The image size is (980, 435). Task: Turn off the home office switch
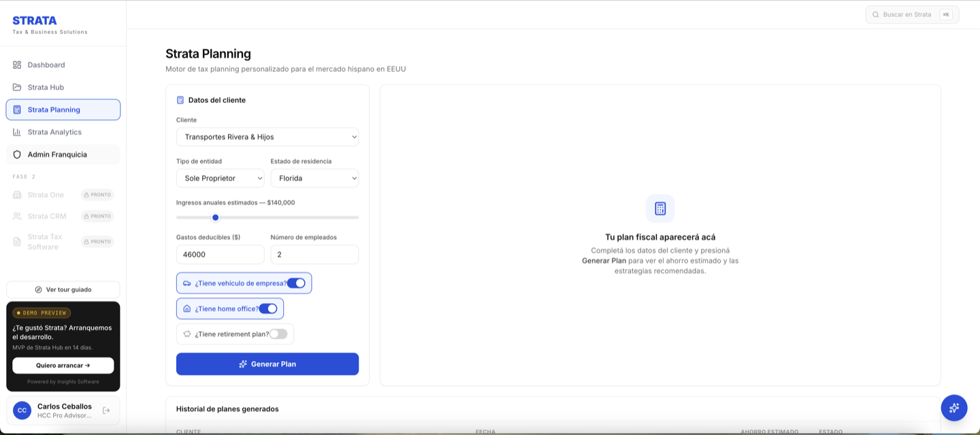(x=268, y=308)
